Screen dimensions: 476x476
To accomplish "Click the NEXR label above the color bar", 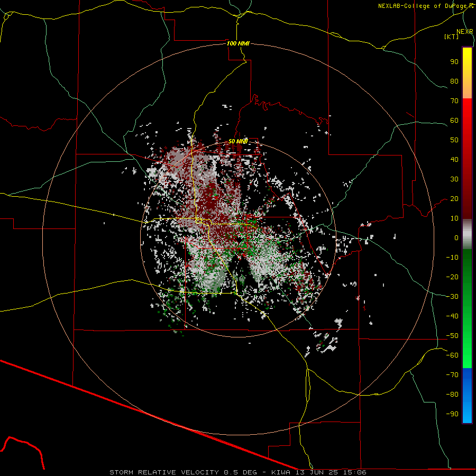I will pos(464,32).
